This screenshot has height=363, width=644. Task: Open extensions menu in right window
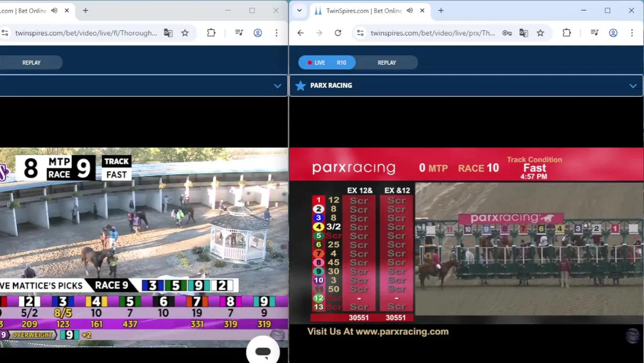[566, 33]
